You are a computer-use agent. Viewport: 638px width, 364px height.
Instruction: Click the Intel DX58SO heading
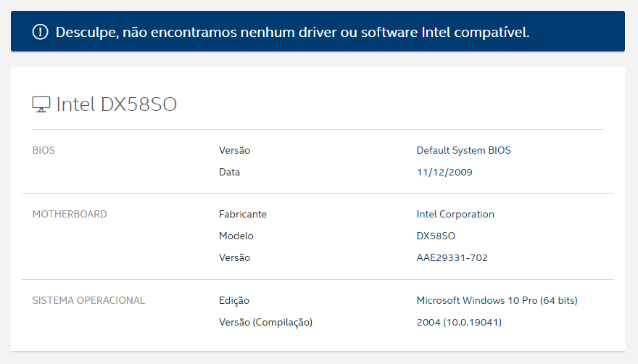point(117,104)
